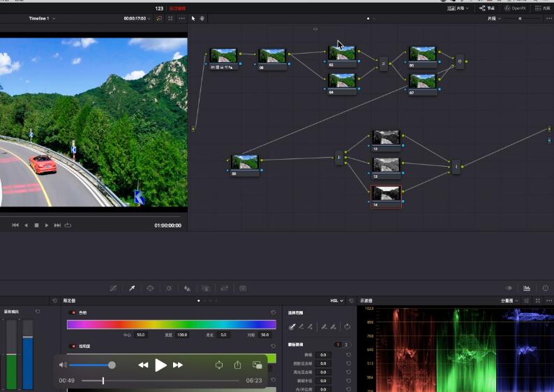Show the Keyframes panel icon
The image size is (554, 392).
[x=509, y=288]
